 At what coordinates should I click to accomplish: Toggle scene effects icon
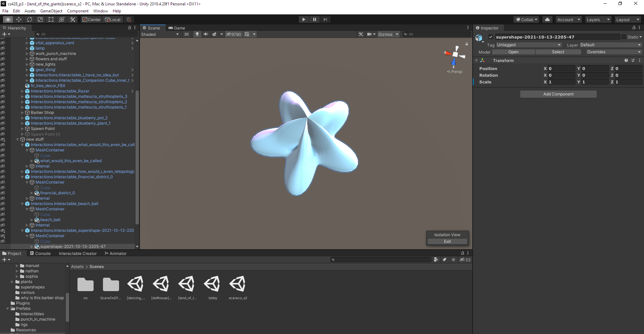coord(214,34)
